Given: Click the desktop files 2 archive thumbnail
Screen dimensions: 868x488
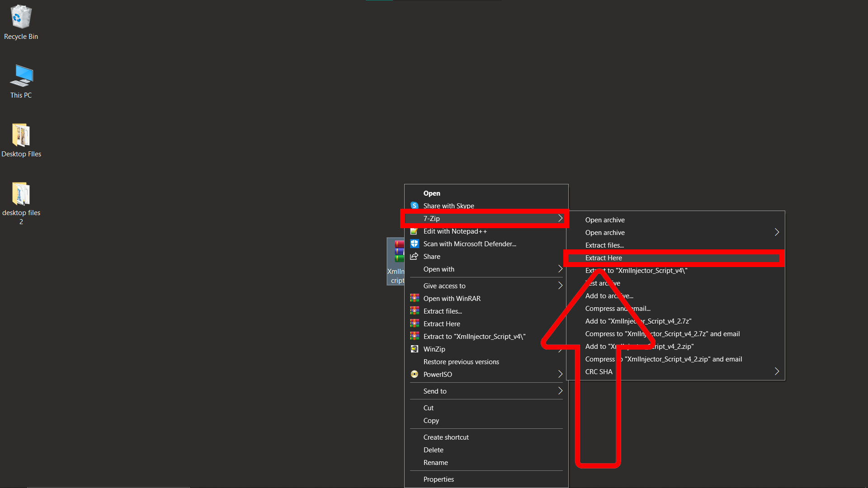Looking at the screenshot, I should (20, 194).
